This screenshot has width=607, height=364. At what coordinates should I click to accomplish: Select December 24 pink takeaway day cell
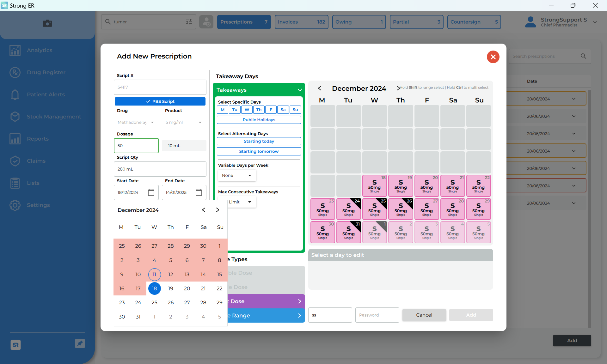click(x=348, y=209)
